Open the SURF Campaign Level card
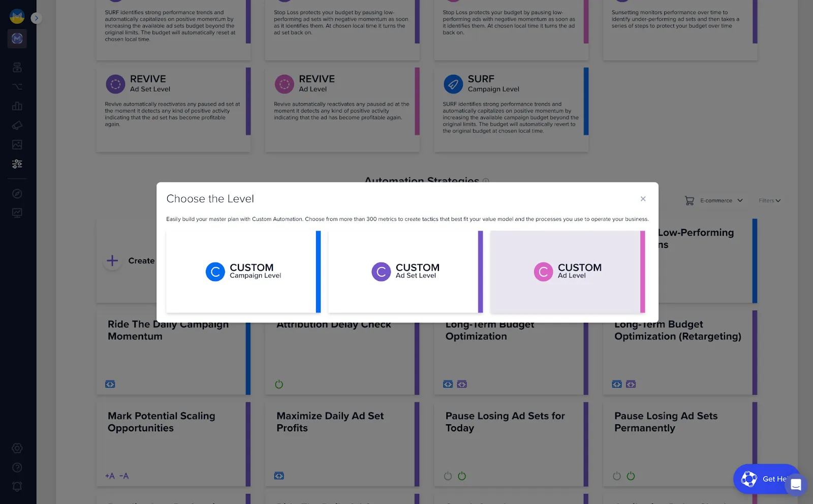This screenshot has width=813, height=504. point(511,109)
